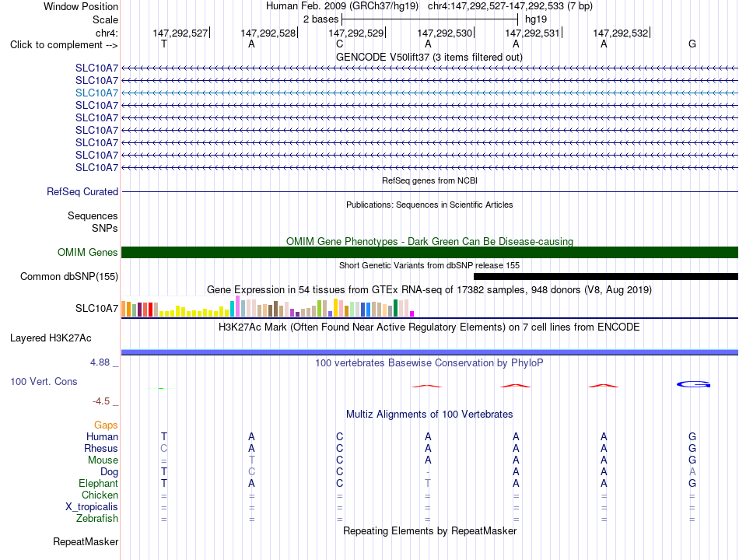Click the orange Gaps label
Image resolution: width=739 pixels, height=560 pixels.
point(106,425)
